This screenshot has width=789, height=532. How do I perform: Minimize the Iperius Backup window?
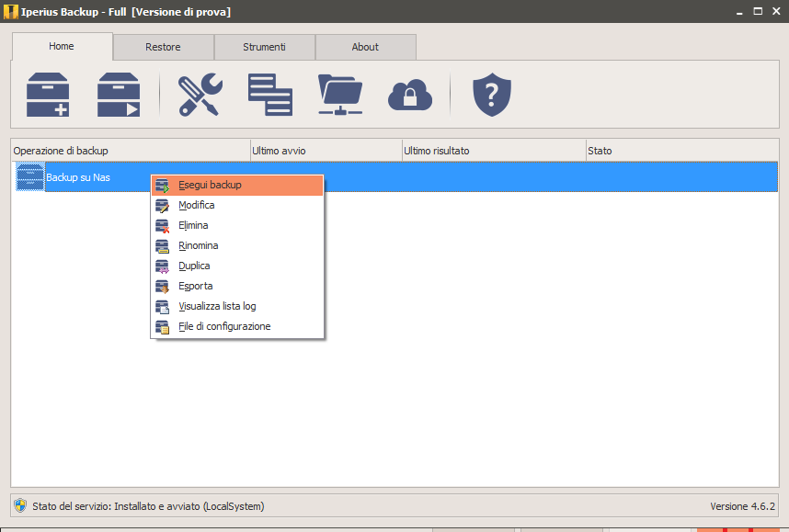click(x=739, y=12)
